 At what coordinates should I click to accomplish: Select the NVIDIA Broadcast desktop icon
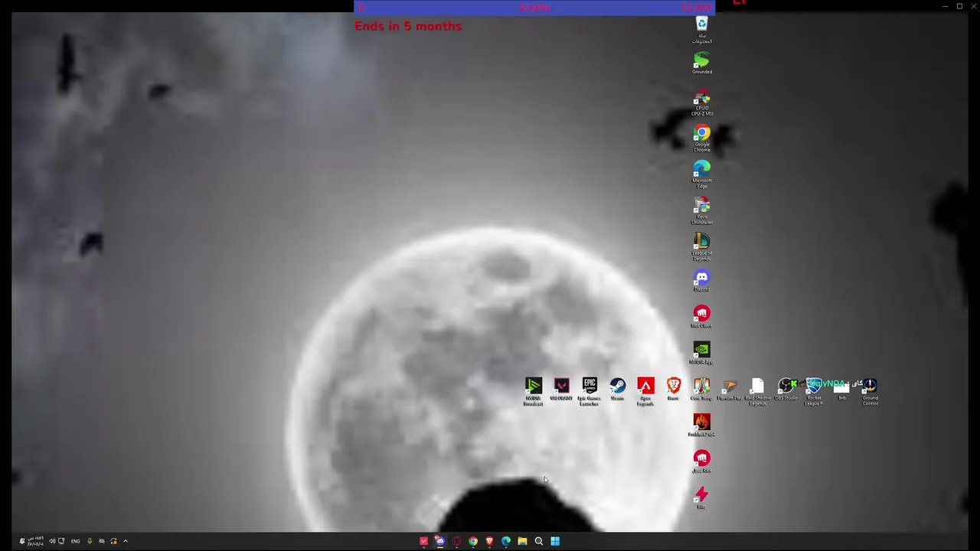tap(534, 391)
